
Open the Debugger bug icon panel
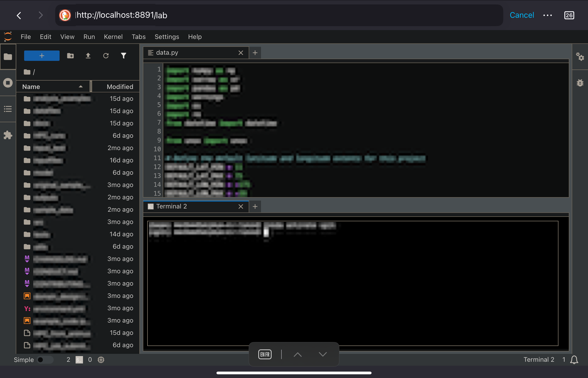[x=580, y=83]
